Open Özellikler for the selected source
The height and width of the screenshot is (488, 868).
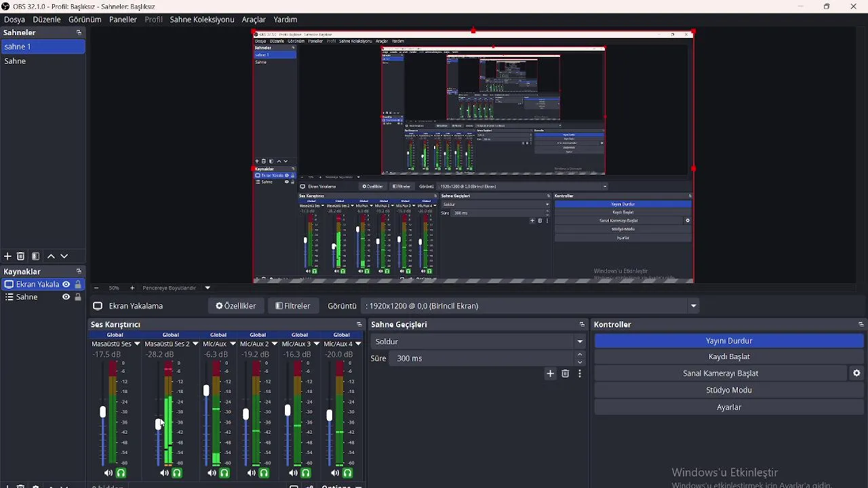pyautogui.click(x=236, y=306)
